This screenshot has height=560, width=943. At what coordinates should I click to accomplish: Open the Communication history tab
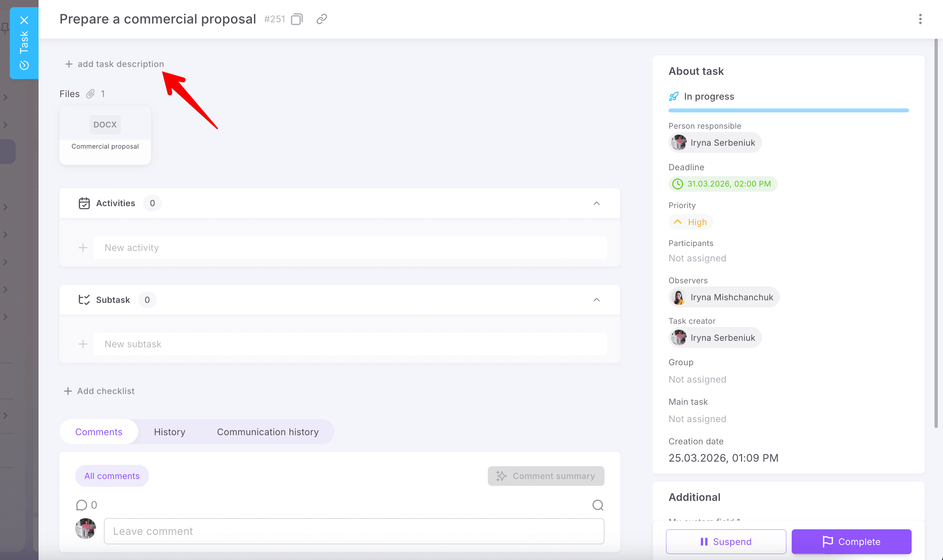pyautogui.click(x=268, y=432)
